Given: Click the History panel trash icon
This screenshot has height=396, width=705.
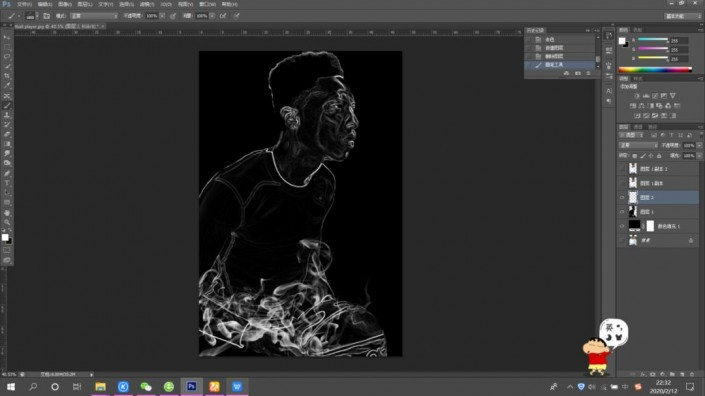Looking at the screenshot, I should 588,73.
